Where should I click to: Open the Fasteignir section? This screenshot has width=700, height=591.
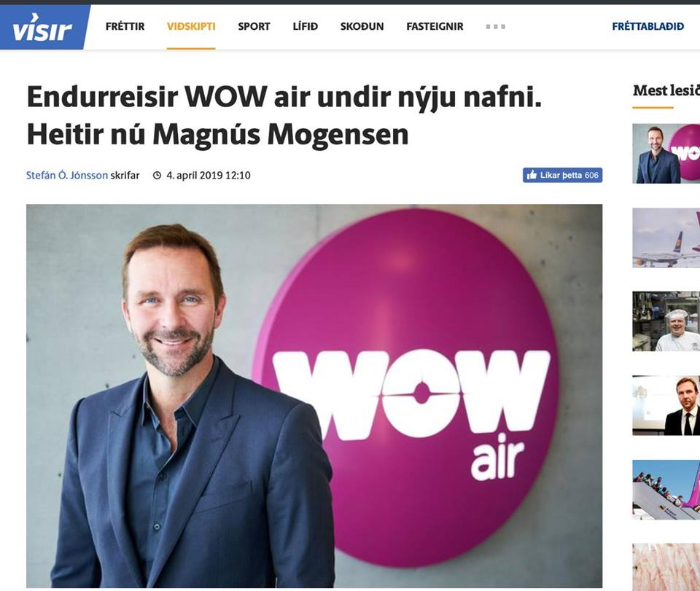point(435,27)
